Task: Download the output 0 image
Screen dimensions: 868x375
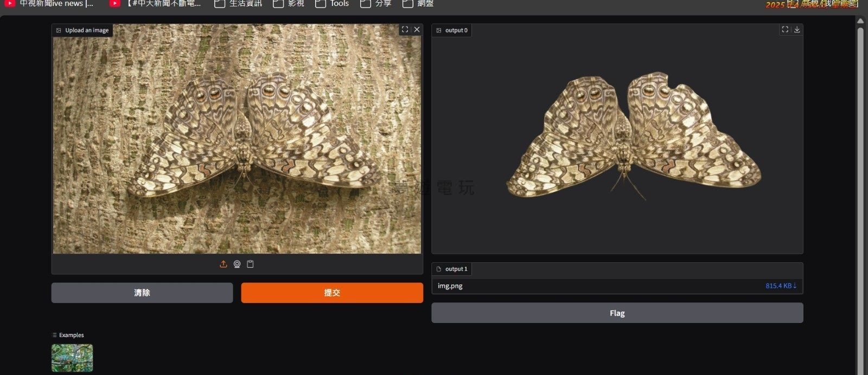Action: coord(797,30)
